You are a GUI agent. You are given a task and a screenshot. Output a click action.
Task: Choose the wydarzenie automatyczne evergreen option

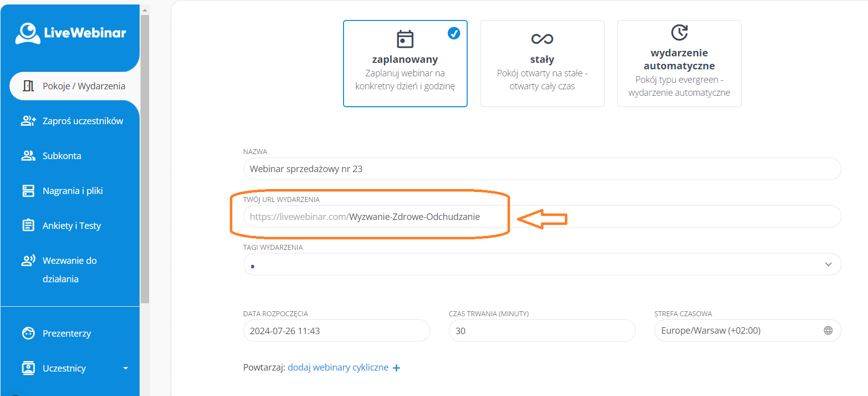(679, 64)
